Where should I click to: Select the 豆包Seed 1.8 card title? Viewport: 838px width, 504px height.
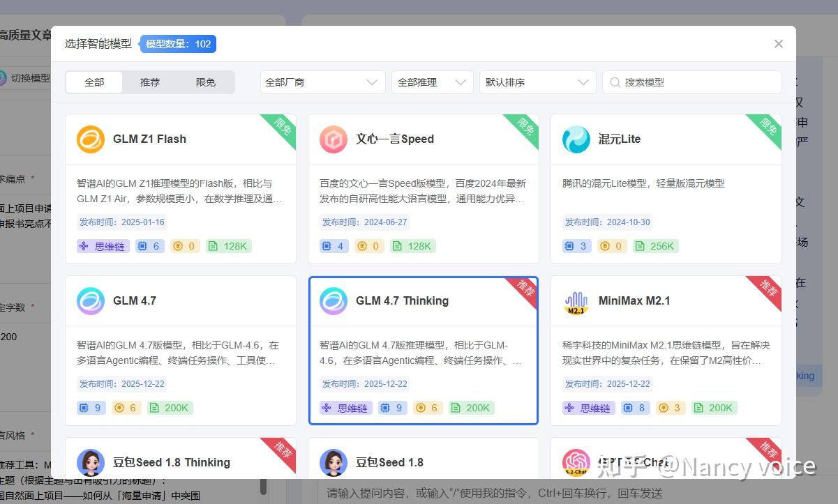[x=389, y=463]
